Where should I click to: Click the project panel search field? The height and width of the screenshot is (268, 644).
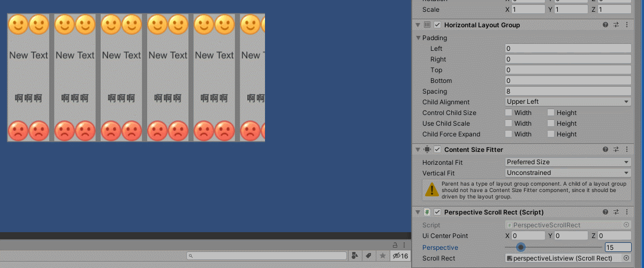pos(268,256)
